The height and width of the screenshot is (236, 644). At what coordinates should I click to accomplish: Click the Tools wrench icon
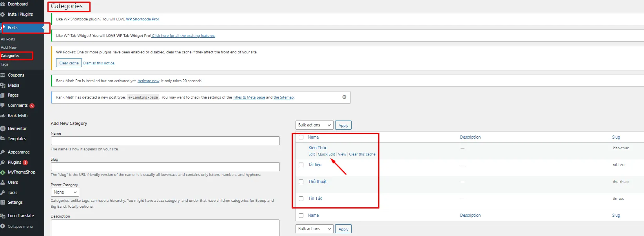(x=2, y=192)
